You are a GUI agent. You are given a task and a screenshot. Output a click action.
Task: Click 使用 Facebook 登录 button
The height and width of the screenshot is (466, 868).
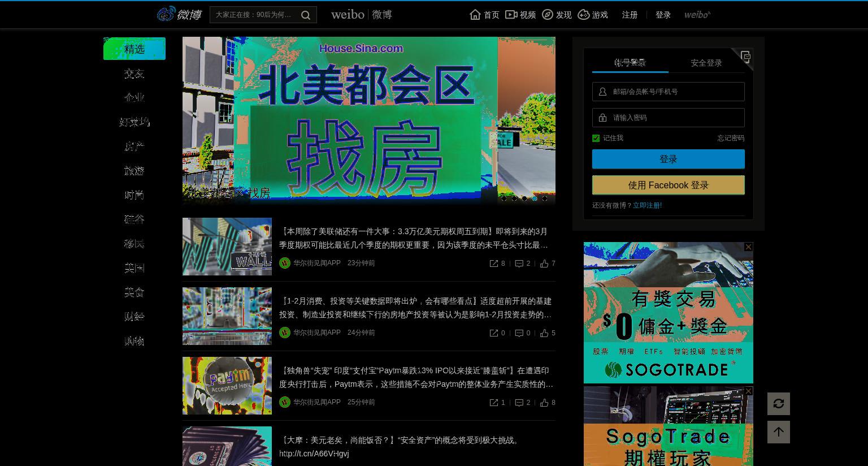[x=669, y=185]
